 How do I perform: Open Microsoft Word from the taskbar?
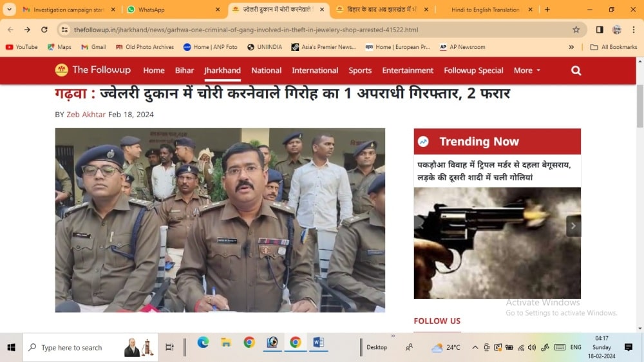point(318,343)
